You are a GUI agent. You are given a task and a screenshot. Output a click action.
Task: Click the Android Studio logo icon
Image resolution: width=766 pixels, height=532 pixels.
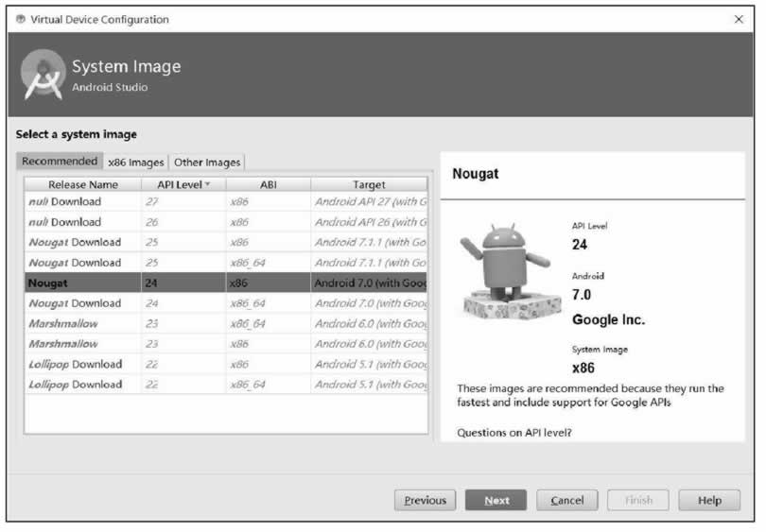click(43, 76)
